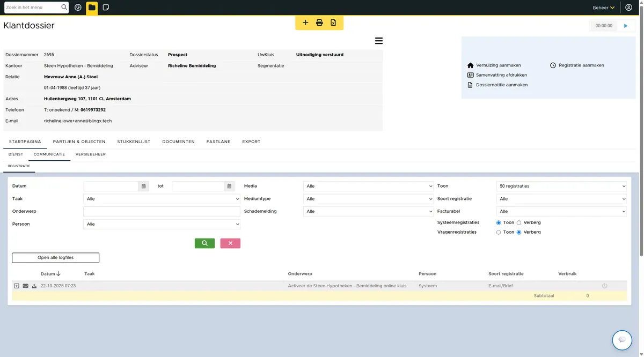Expand the Beheer menu
This screenshot has width=644, height=357.
tap(604, 8)
